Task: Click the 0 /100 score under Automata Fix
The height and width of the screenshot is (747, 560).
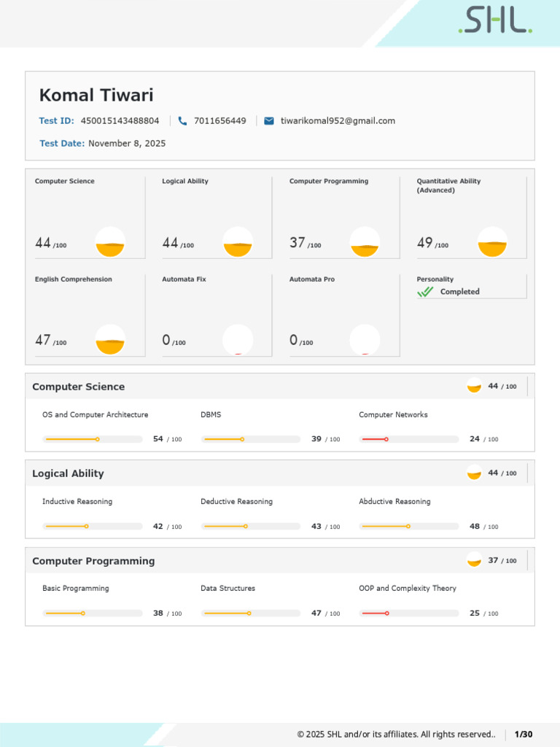Action: (174, 340)
